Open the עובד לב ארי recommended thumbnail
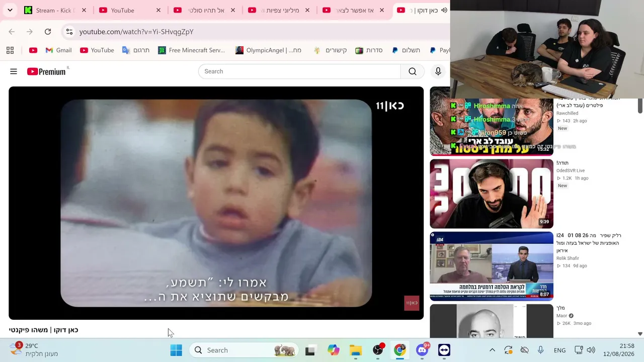 492,127
